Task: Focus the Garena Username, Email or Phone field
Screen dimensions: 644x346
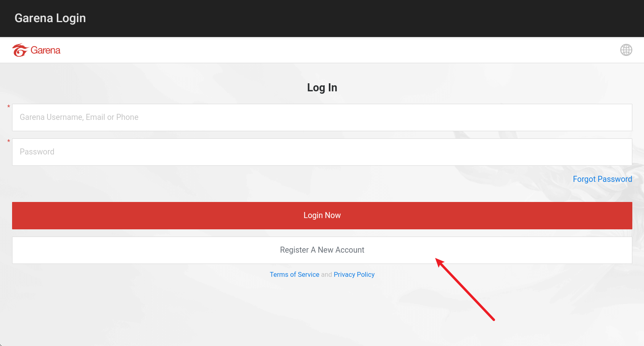Action: pyautogui.click(x=322, y=117)
